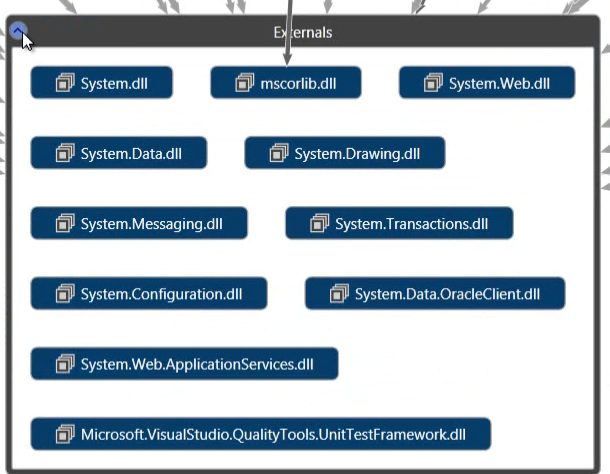This screenshot has width=610, height=474.
Task: Click assembly icon beside System.Transactions.dll
Action: (x=320, y=223)
